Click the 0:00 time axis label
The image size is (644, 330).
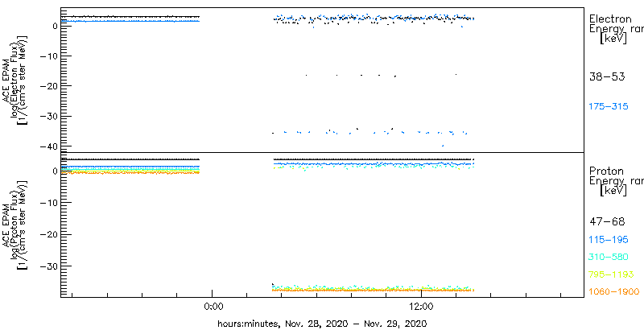(213, 307)
